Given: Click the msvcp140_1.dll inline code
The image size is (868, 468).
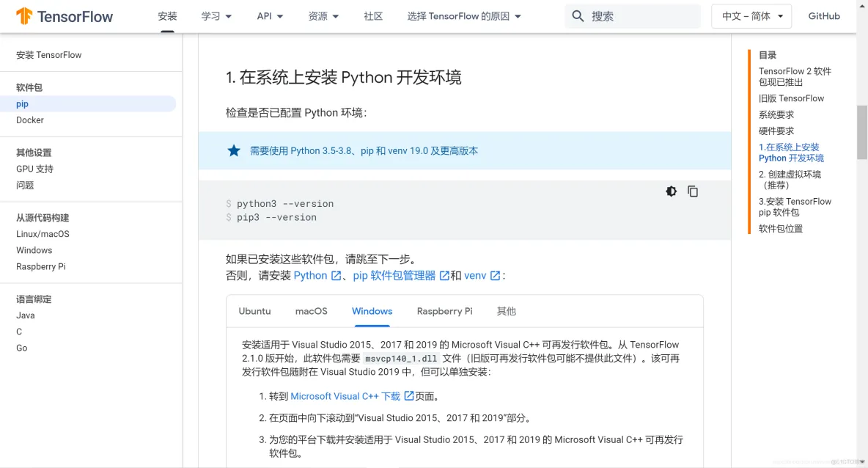Looking at the screenshot, I should coord(401,359).
